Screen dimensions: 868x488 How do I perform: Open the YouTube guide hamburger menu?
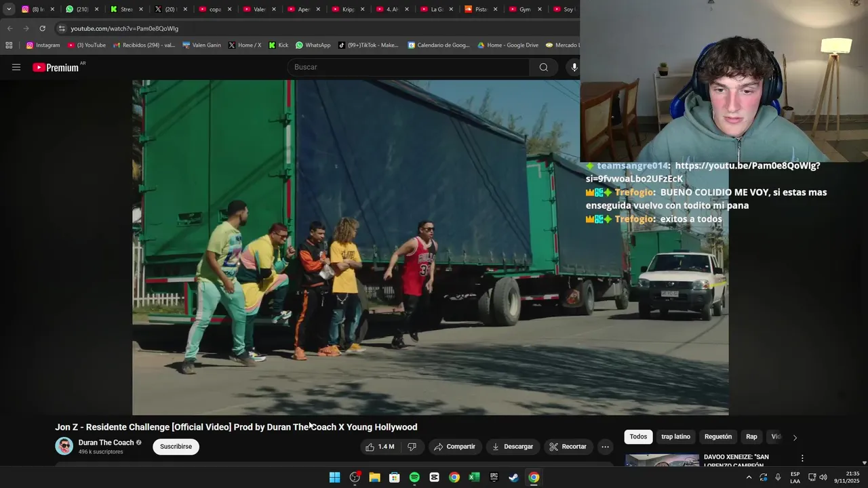(16, 67)
